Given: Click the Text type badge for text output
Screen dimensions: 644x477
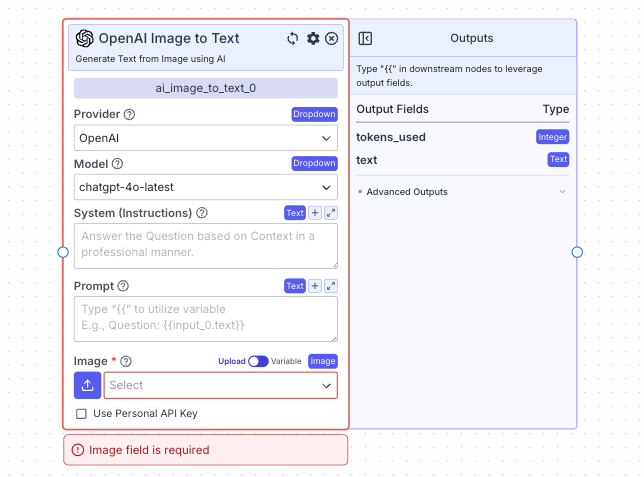Looking at the screenshot, I should click(559, 159).
